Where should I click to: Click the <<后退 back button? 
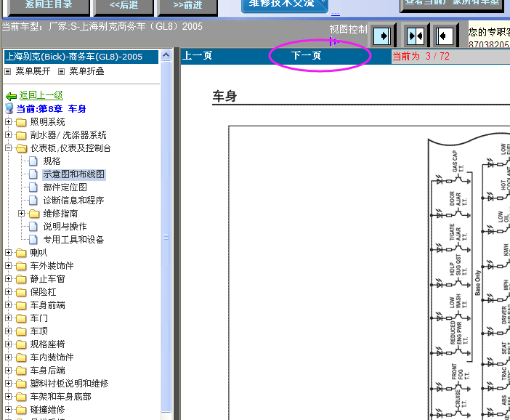tap(124, 7)
